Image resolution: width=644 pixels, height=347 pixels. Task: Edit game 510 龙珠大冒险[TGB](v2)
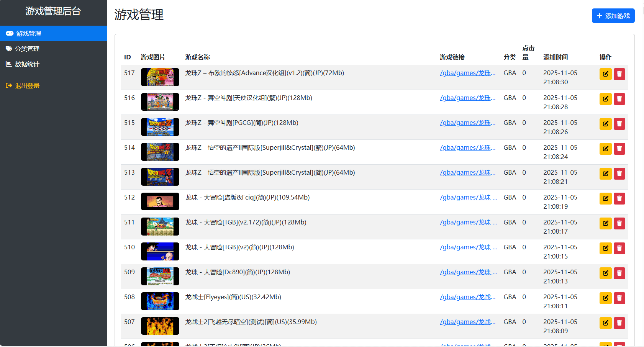tap(605, 248)
